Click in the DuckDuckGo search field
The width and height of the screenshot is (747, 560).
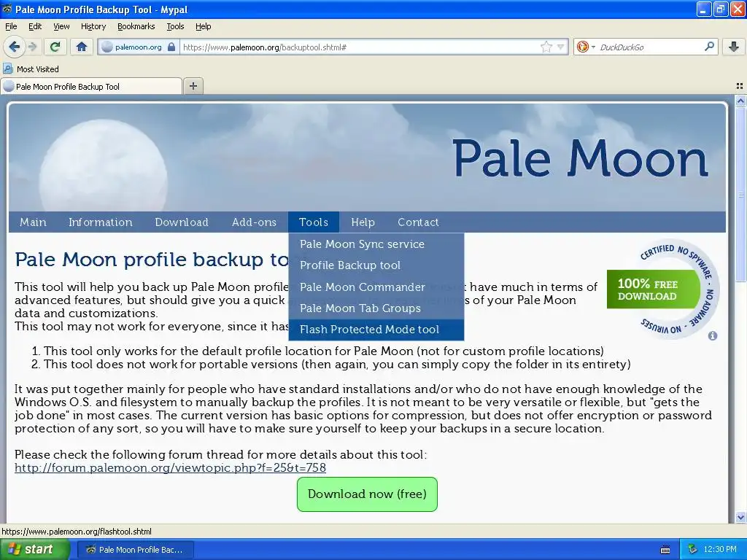pos(649,47)
